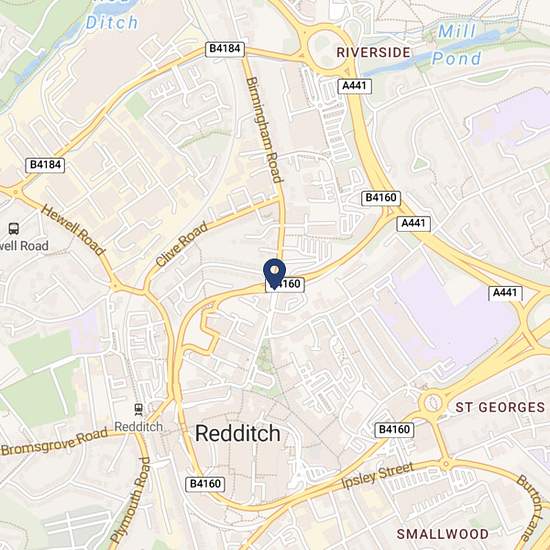Select the B4184 shield at Birmingham Road junction
This screenshot has width=550, height=550.
[x=224, y=49]
